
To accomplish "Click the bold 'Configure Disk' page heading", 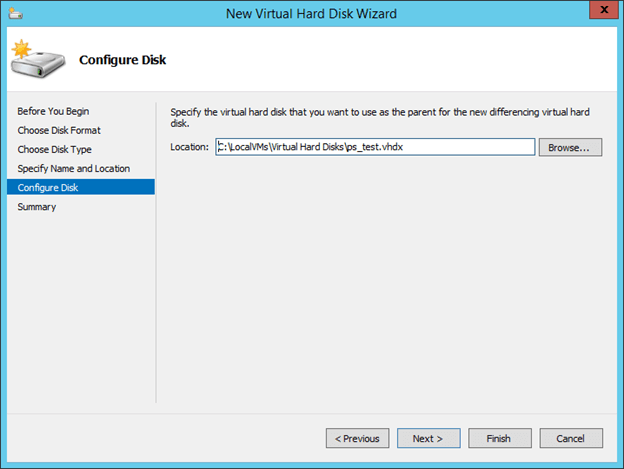I will coord(122,60).
